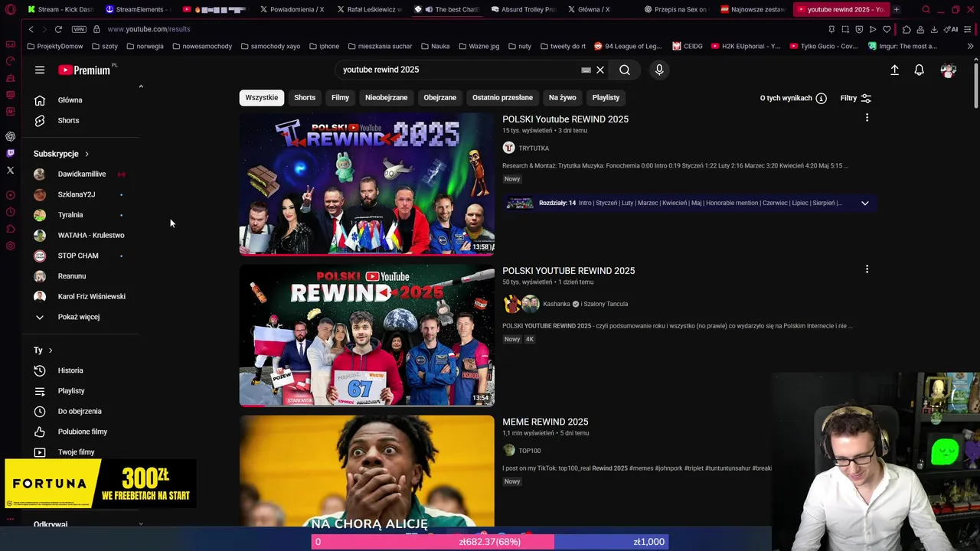Open GX Control speedometer in sidebar
Image resolution: width=980 pixels, height=551 pixels.
click(x=10, y=61)
